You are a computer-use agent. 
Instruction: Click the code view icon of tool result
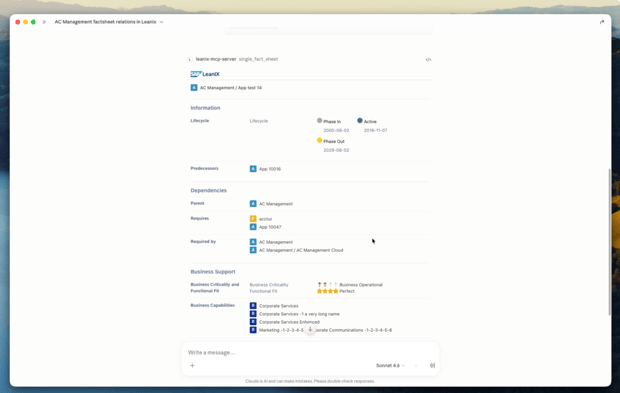pos(428,60)
